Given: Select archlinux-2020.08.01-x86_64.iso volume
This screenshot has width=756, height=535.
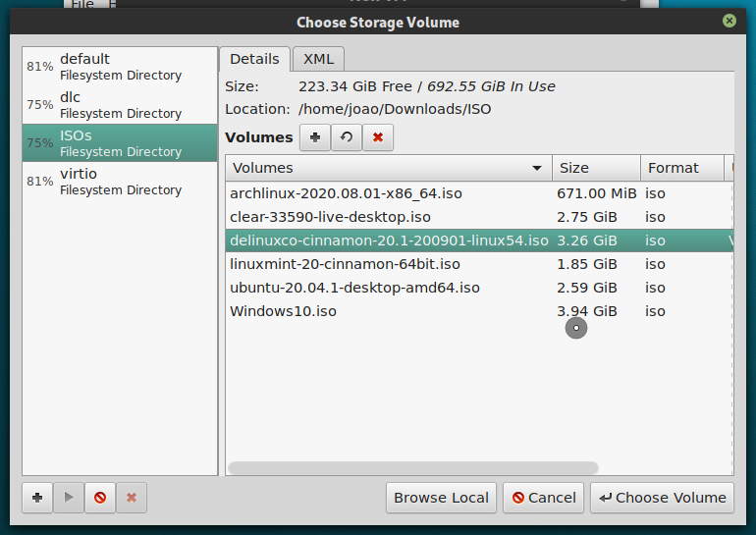Looking at the screenshot, I should (x=479, y=193).
